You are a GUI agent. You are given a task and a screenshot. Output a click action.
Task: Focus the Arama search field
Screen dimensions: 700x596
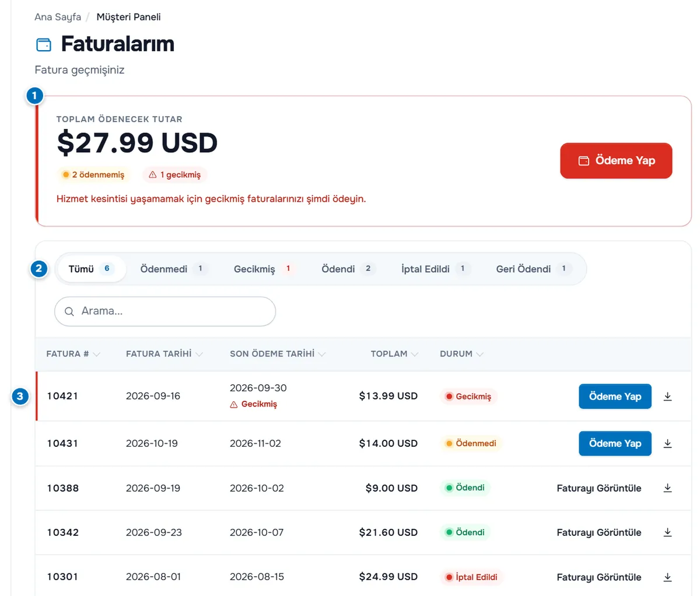[x=165, y=311]
